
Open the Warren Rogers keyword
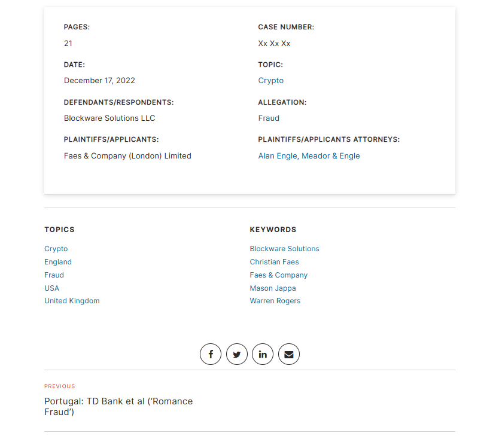(275, 301)
